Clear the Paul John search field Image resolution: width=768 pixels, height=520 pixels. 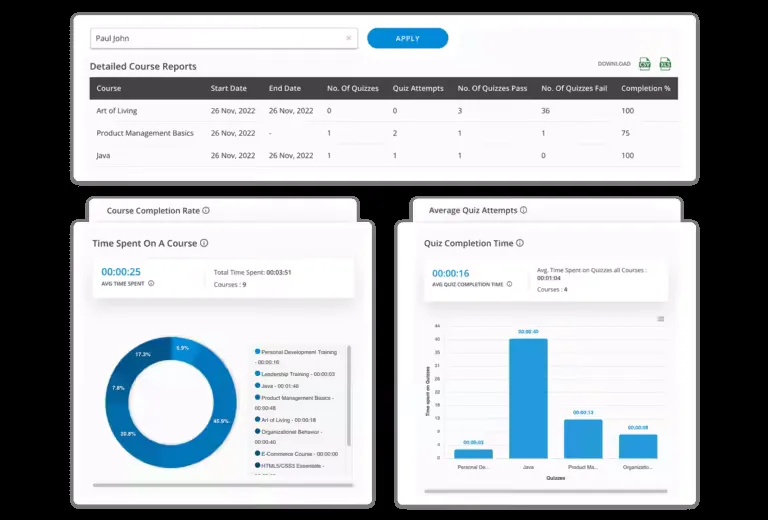349,38
